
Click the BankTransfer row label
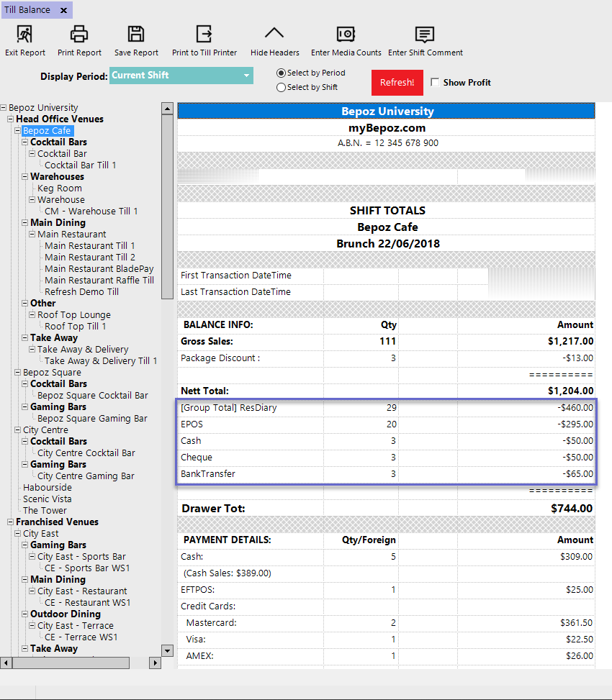click(x=208, y=473)
